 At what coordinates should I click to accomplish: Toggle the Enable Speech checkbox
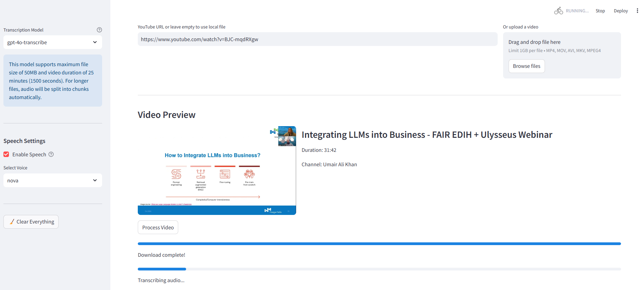coord(6,154)
